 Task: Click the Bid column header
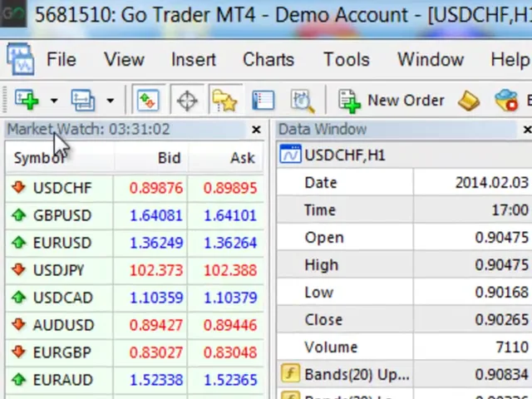click(151, 158)
